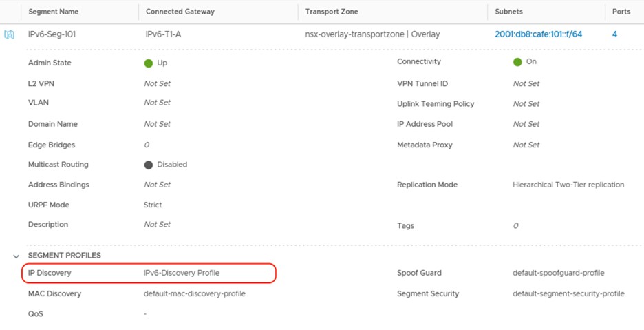644x330 pixels.
Task: Click the Segment Name column header
Action: point(53,12)
